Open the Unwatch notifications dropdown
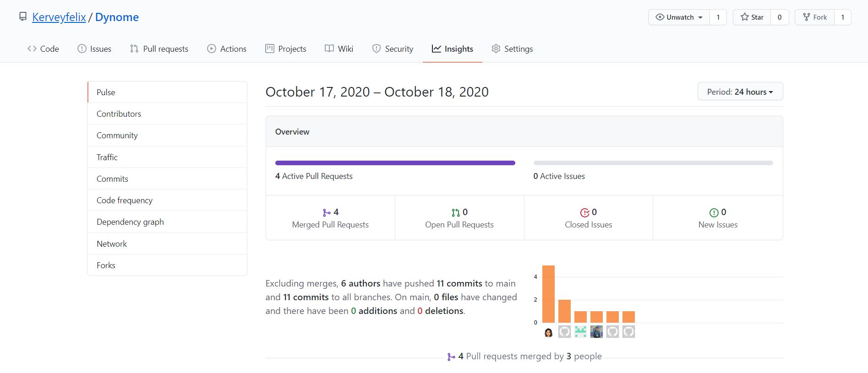This screenshot has width=868, height=373. [679, 17]
